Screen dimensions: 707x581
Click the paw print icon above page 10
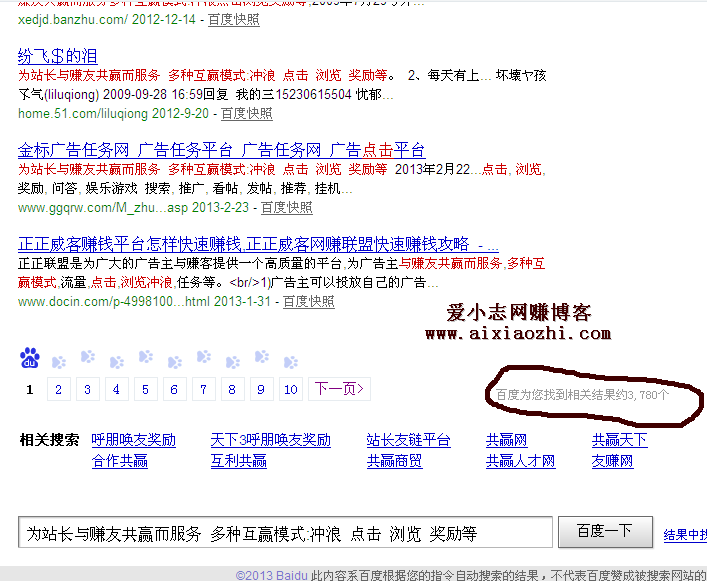pos(290,362)
